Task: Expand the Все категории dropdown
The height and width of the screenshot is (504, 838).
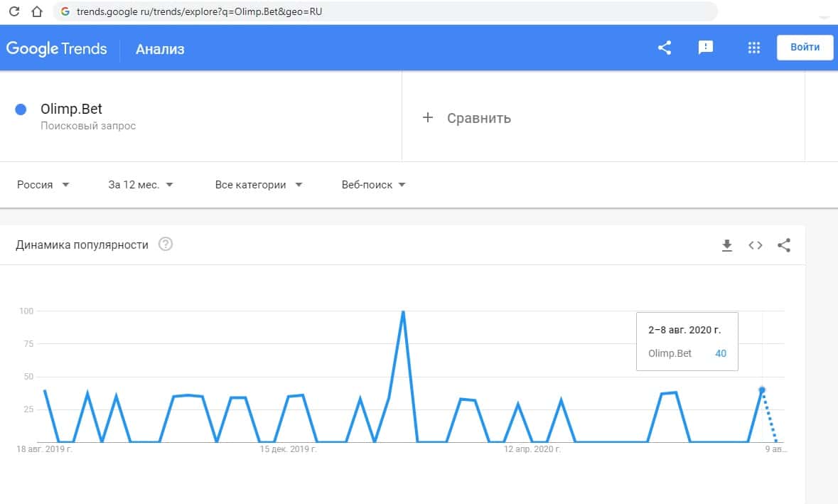Action: (259, 185)
